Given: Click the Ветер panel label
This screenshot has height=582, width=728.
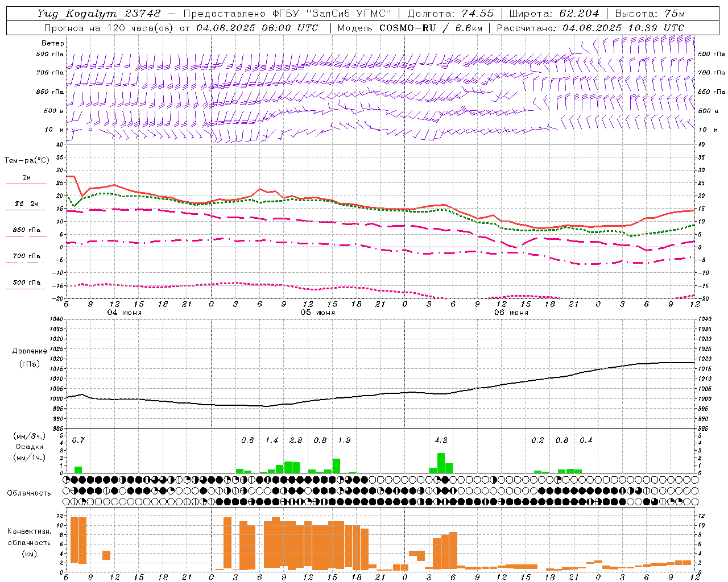Looking at the screenshot, I should [53, 43].
